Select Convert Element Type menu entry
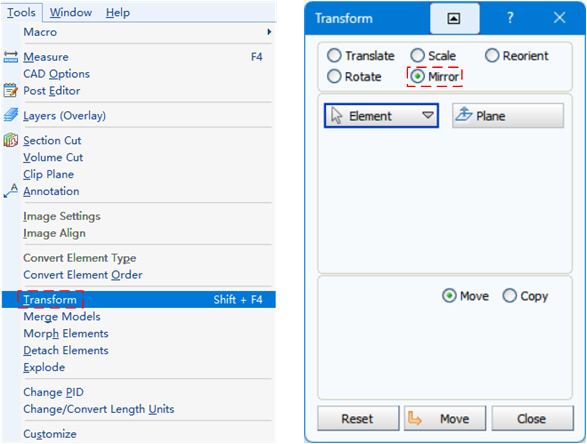 coord(79,258)
